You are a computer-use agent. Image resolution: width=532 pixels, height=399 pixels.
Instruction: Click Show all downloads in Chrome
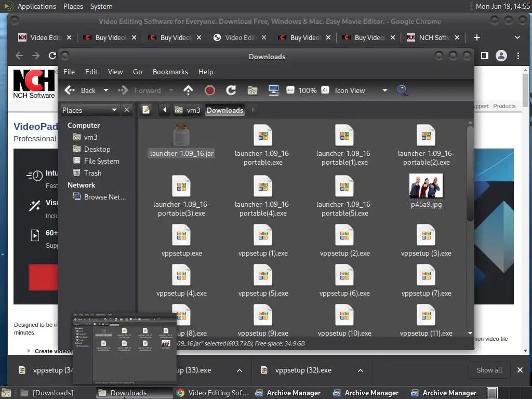489,370
